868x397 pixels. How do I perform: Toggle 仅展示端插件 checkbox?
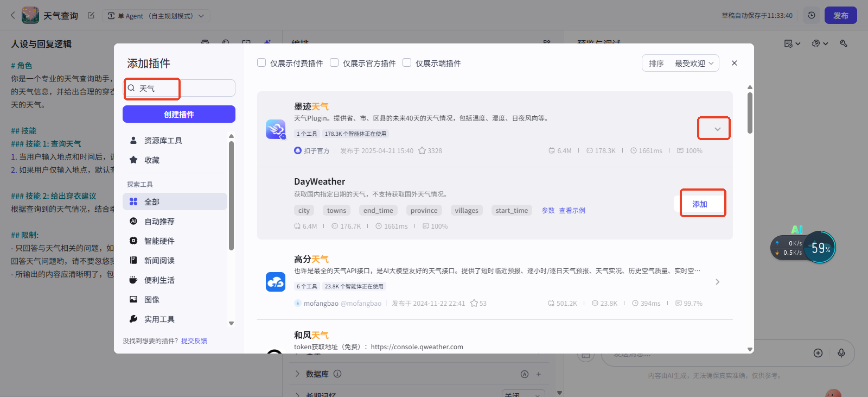point(407,62)
